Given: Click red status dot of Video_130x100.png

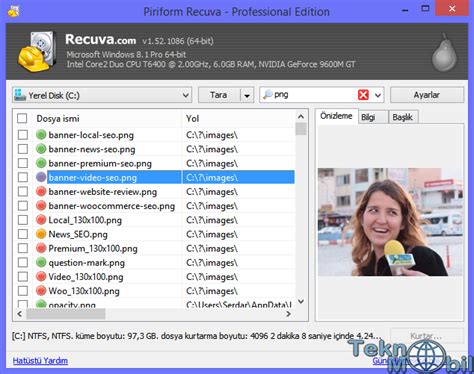Looking at the screenshot, I should [x=41, y=276].
